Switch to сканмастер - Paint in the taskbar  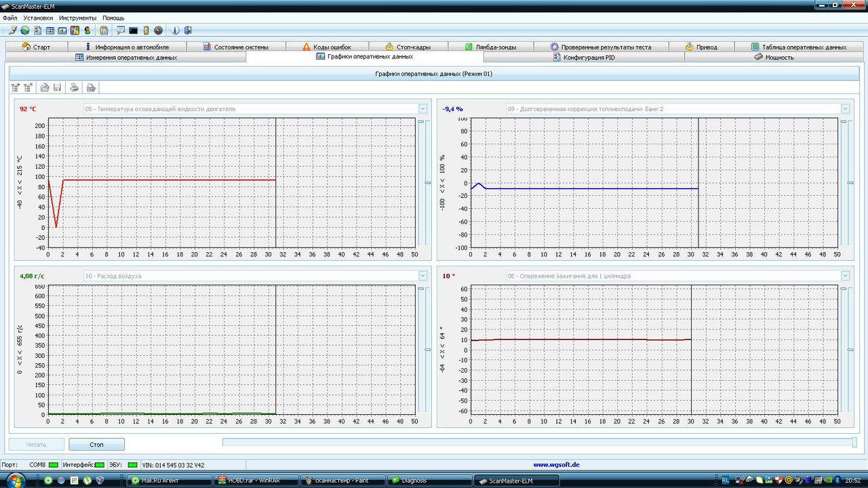coord(342,481)
